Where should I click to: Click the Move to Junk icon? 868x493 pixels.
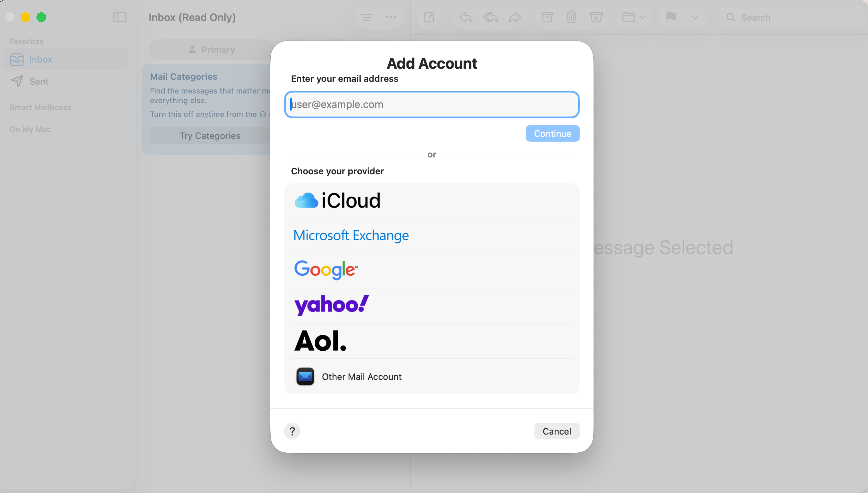596,17
